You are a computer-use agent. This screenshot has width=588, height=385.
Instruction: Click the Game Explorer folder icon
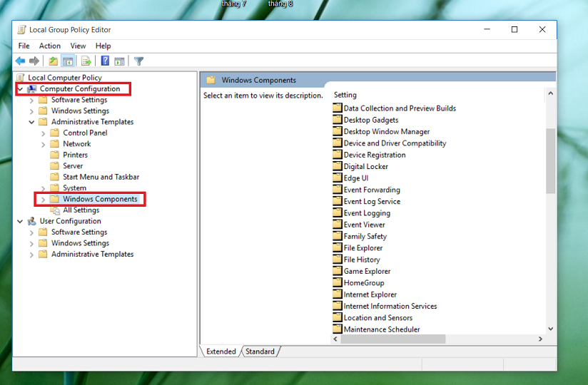[x=338, y=270]
